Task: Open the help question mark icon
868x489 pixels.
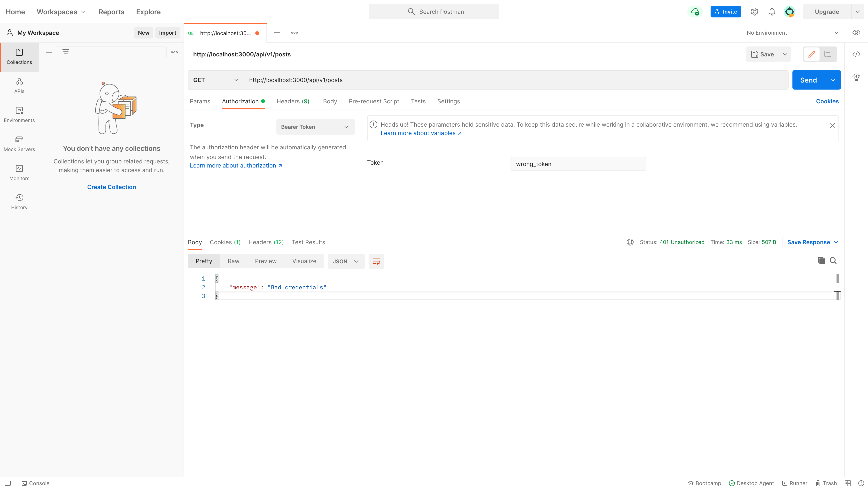Action: click(x=861, y=483)
